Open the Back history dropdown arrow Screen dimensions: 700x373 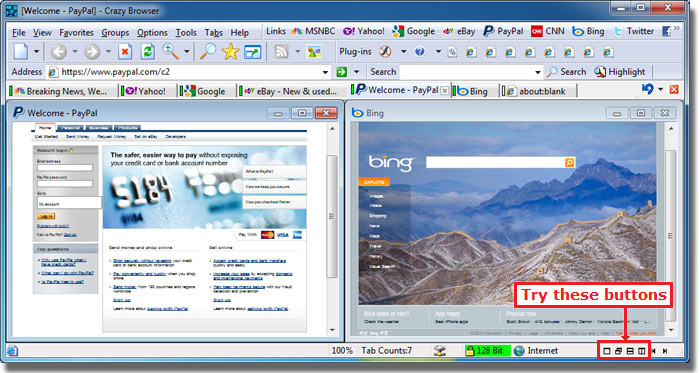click(x=75, y=52)
